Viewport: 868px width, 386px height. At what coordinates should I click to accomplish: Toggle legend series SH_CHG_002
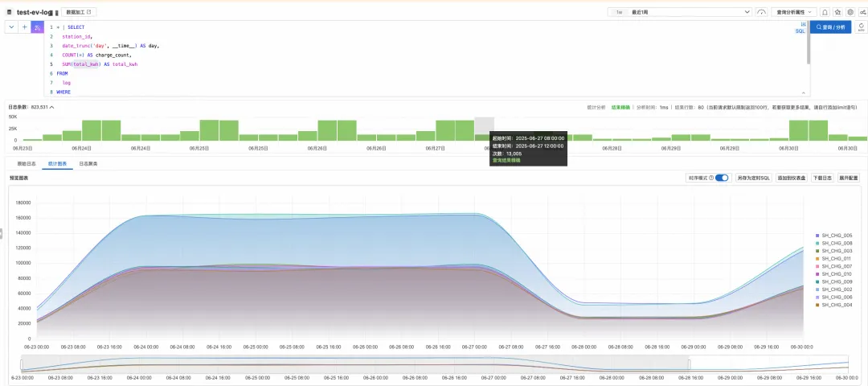[x=833, y=289]
